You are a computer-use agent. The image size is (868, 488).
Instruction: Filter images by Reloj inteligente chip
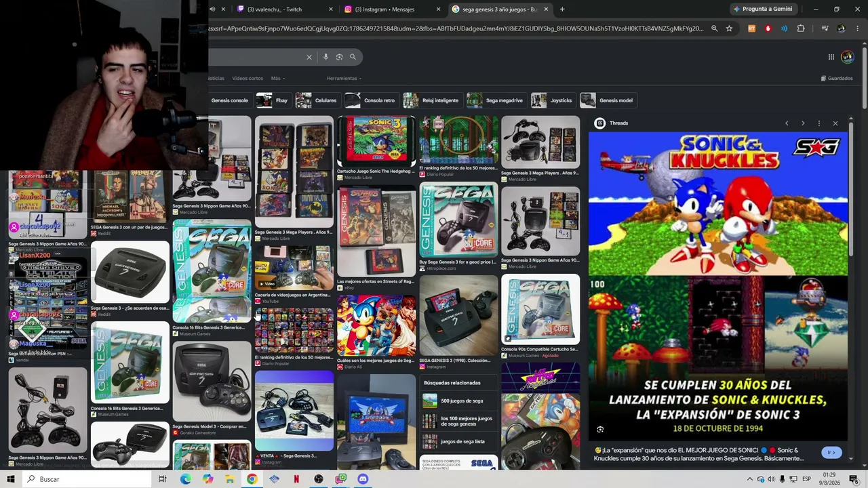(x=432, y=100)
